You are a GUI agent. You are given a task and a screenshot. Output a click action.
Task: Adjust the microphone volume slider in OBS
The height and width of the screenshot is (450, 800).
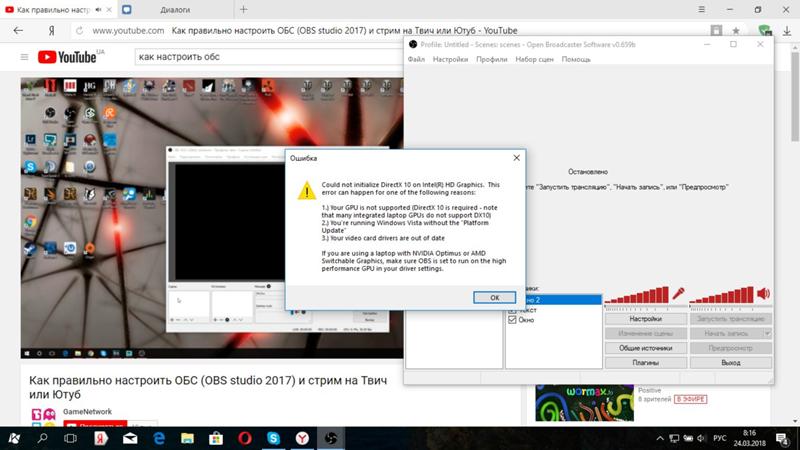636,295
